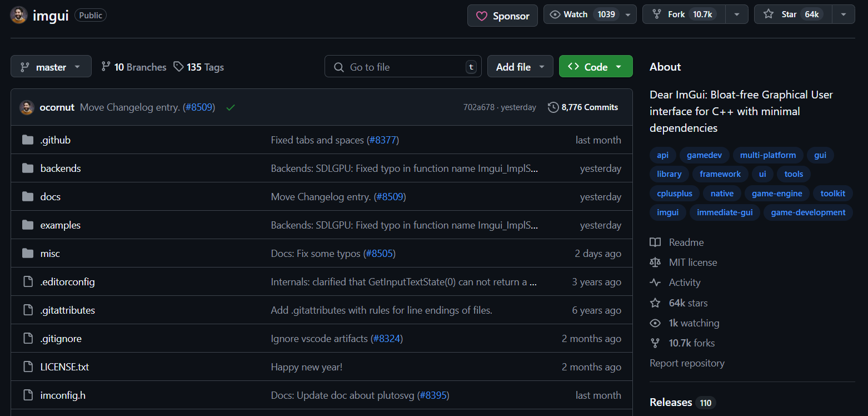Click the docs folder icon
Image resolution: width=868 pixels, height=416 pixels.
28,196
